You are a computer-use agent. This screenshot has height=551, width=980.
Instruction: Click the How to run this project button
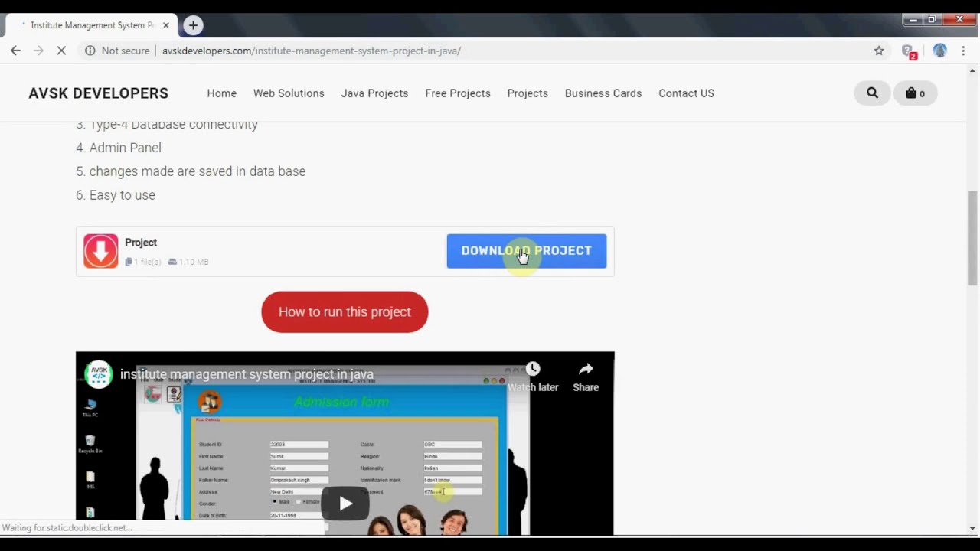[x=345, y=311]
